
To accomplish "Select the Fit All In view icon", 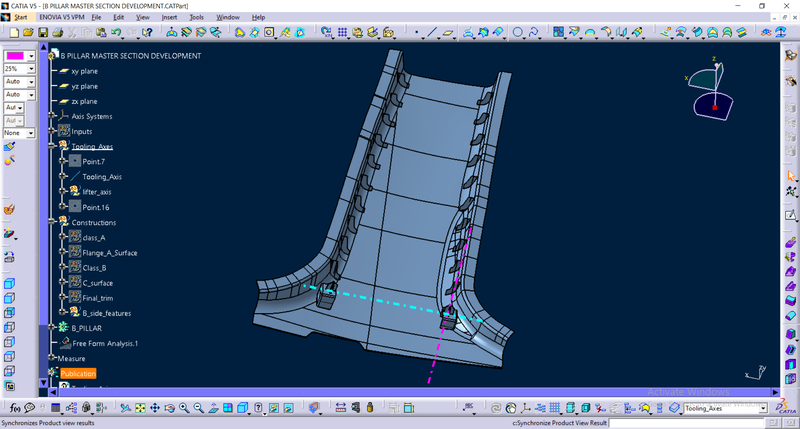I will (x=141, y=408).
